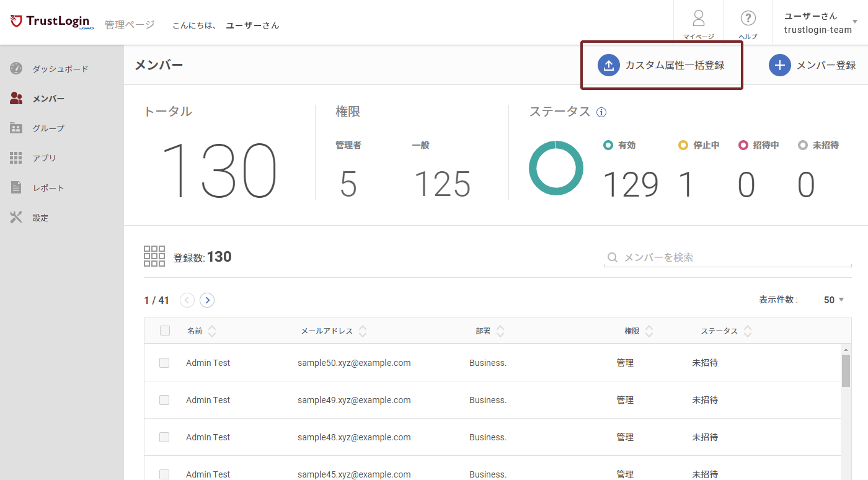The height and width of the screenshot is (480, 868).
Task: Click the TrustLogin logo
Action: point(52,22)
